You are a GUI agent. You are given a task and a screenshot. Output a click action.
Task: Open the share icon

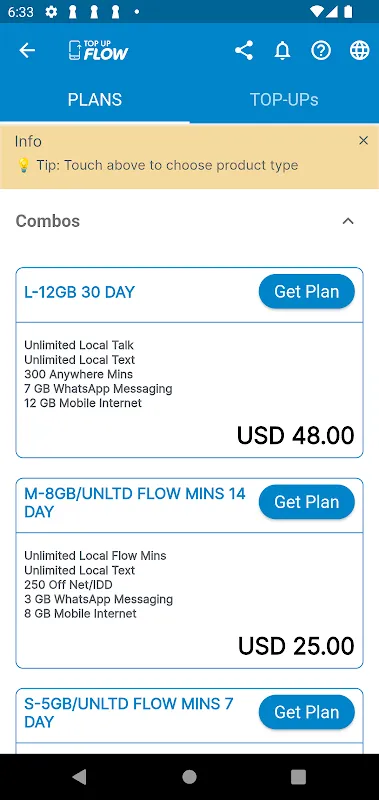coord(244,51)
